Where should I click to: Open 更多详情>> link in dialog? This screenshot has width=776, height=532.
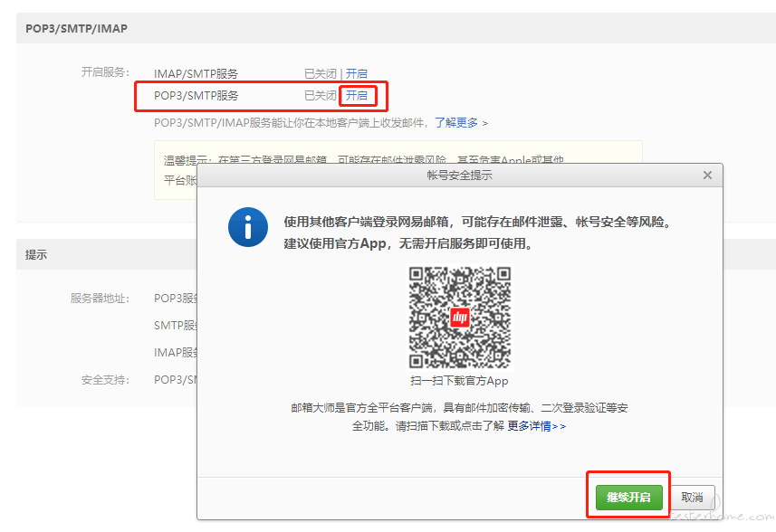click(x=536, y=426)
